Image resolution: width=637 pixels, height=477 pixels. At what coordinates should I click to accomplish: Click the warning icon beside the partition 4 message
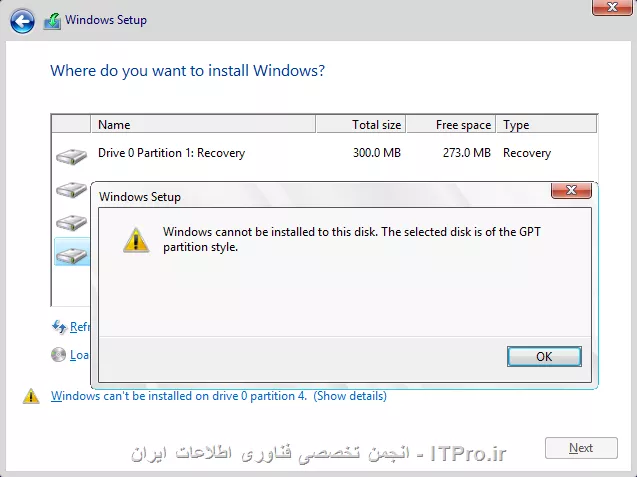pos(31,396)
